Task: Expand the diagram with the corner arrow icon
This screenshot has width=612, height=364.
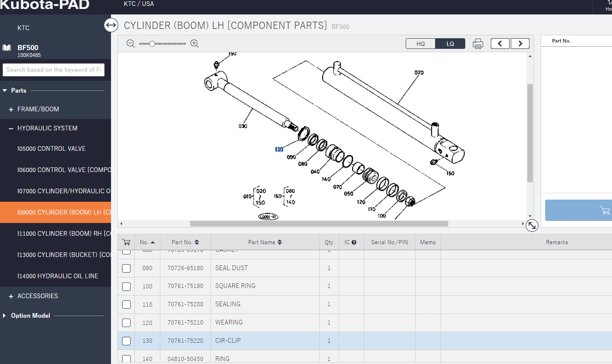Action: point(532,226)
